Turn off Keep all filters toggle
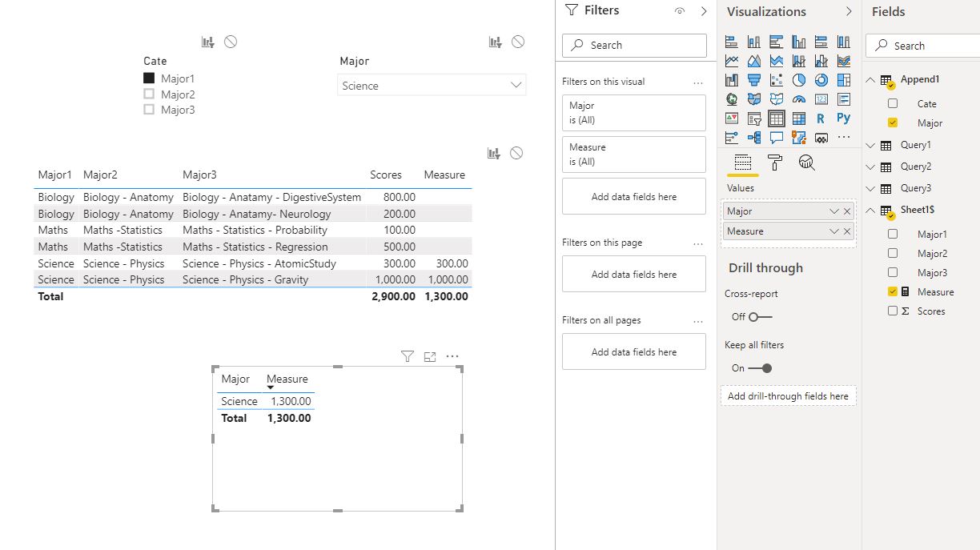Image resolution: width=980 pixels, height=550 pixels. [x=760, y=368]
